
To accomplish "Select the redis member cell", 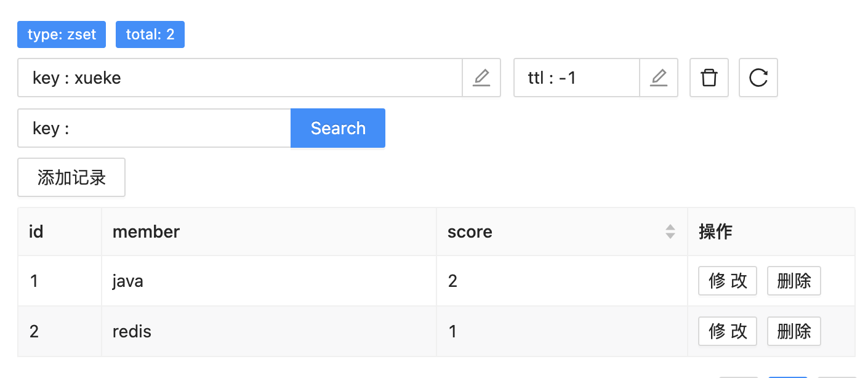I will coord(132,331).
